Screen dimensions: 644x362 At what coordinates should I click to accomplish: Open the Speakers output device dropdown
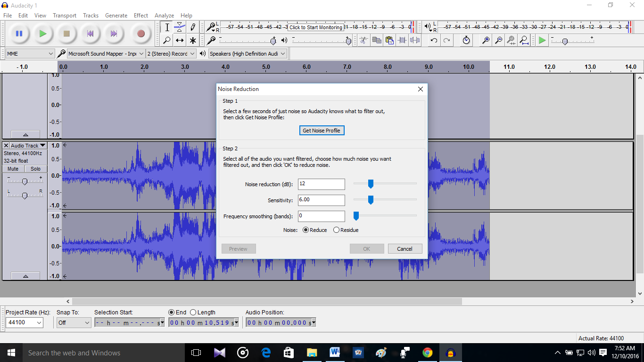(x=248, y=54)
